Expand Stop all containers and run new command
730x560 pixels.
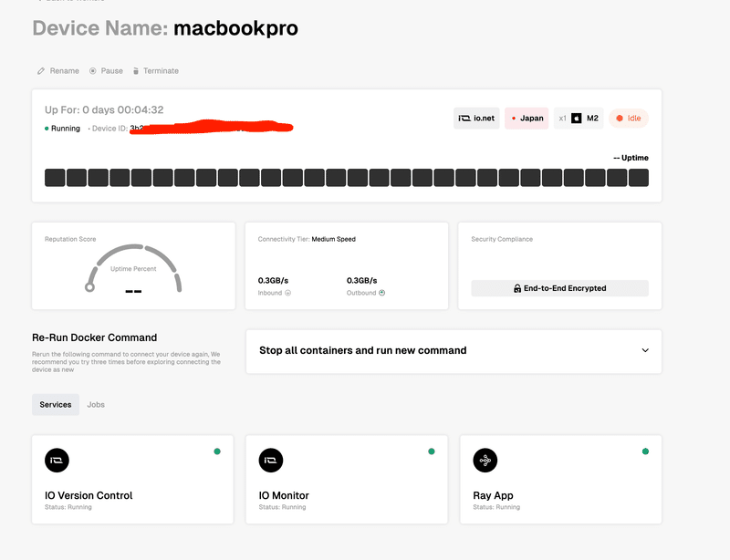454,351
